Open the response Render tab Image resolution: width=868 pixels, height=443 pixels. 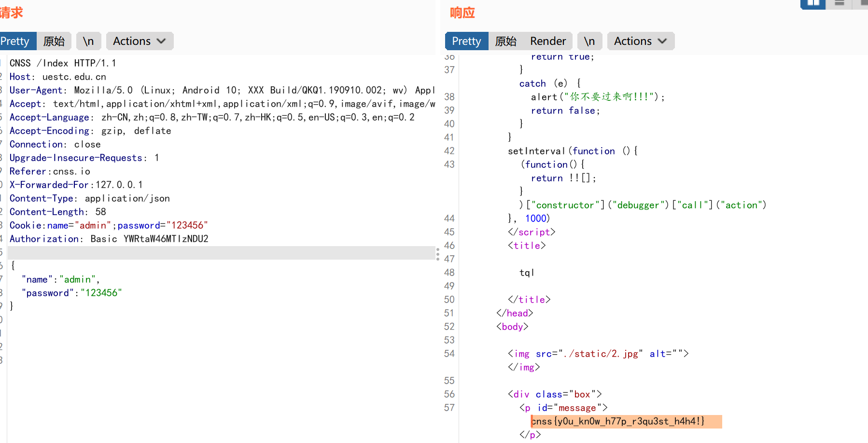[548, 41]
